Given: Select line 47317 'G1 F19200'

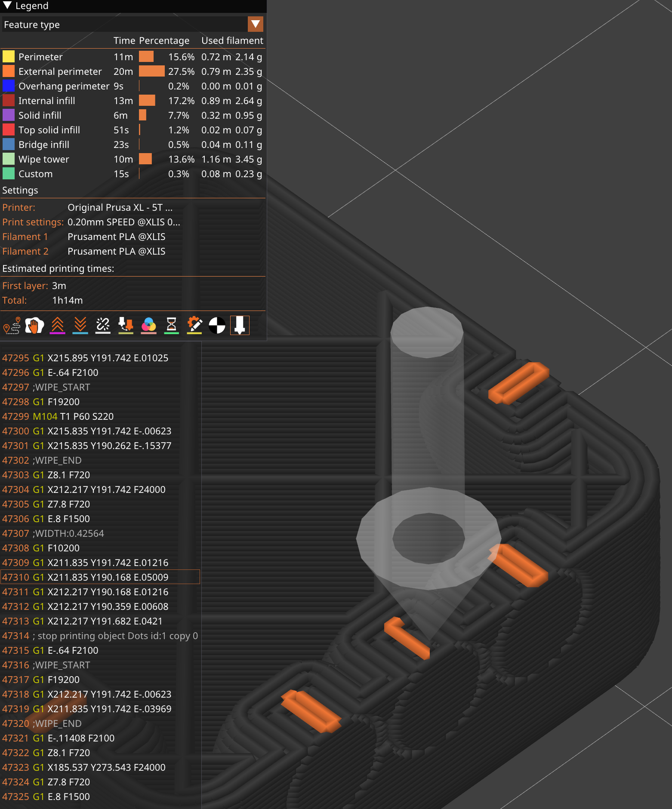Looking at the screenshot, I should click(100, 680).
